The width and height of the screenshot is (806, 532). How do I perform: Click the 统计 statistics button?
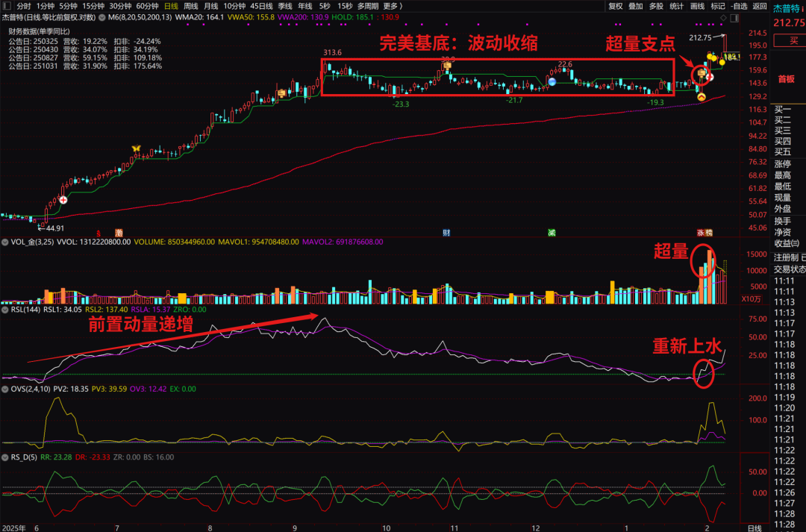click(677, 6)
